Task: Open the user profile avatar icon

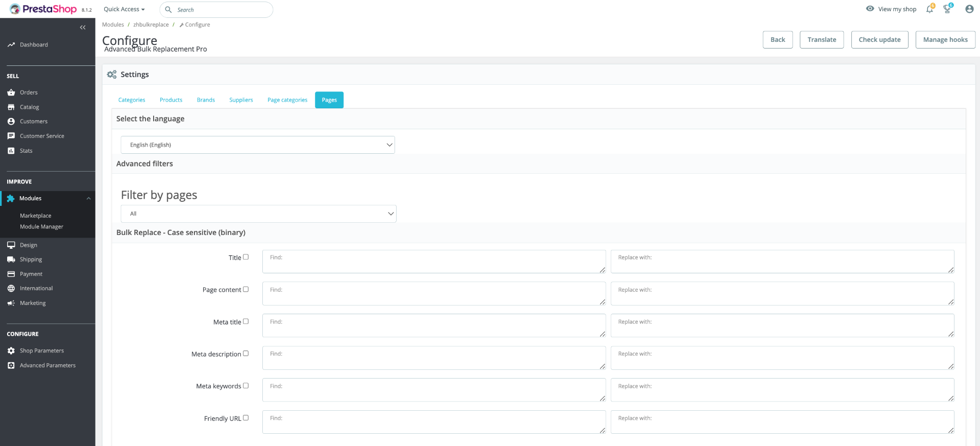Action: (x=969, y=9)
